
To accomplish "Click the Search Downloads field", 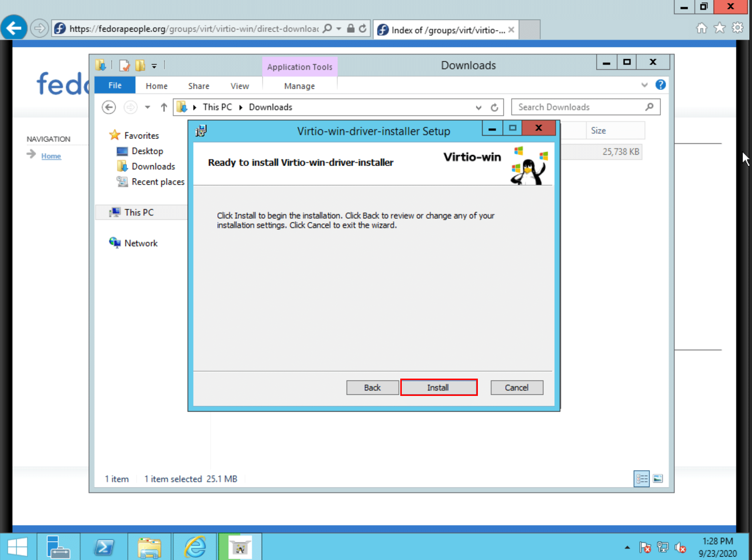I will click(x=586, y=107).
